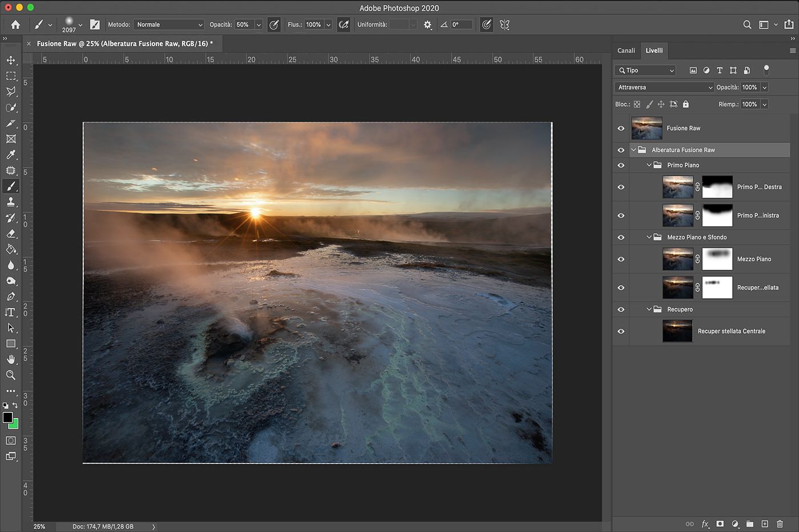Select the Frame tool
Viewport: 799px width, 532px height.
11,139
